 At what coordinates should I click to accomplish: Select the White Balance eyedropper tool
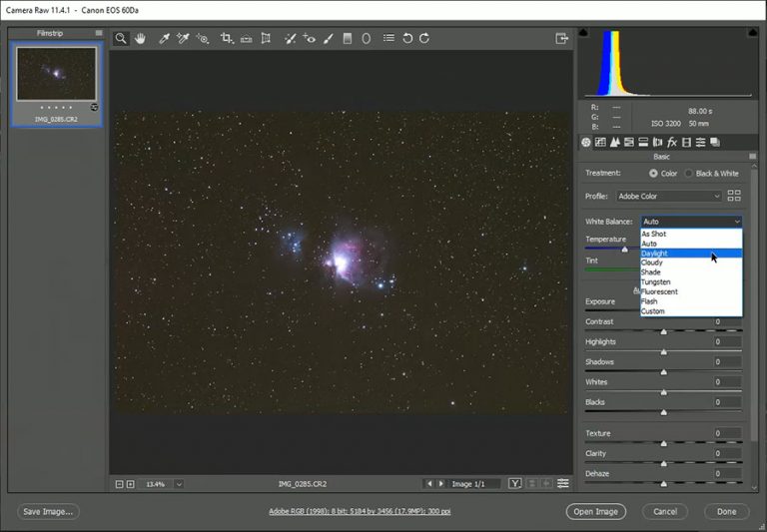(164, 38)
